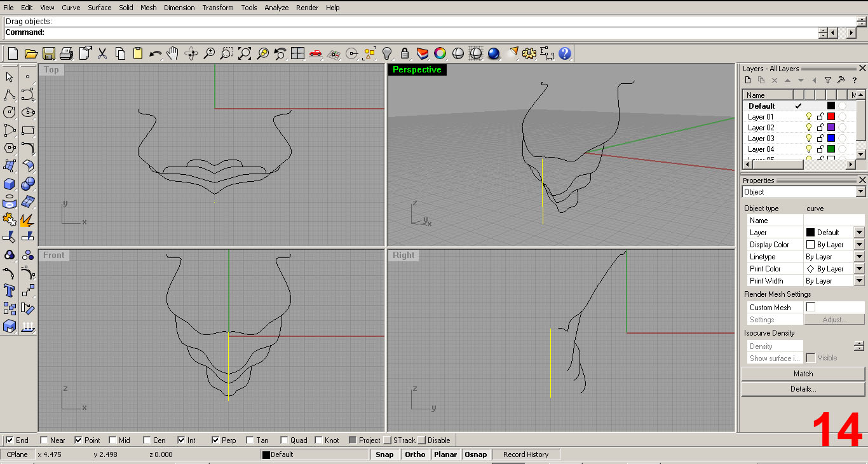
Task: Toggle the Snap status bar button
Action: pos(384,454)
